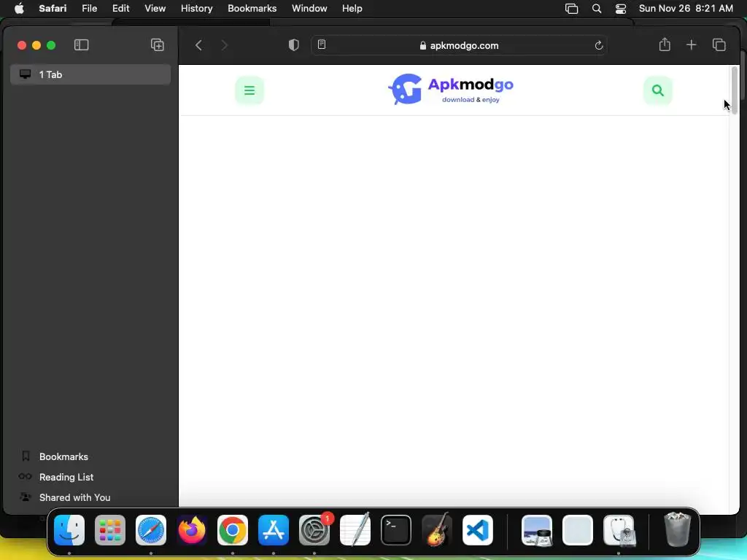Click the apkmodgo.com address field

[x=459, y=46]
